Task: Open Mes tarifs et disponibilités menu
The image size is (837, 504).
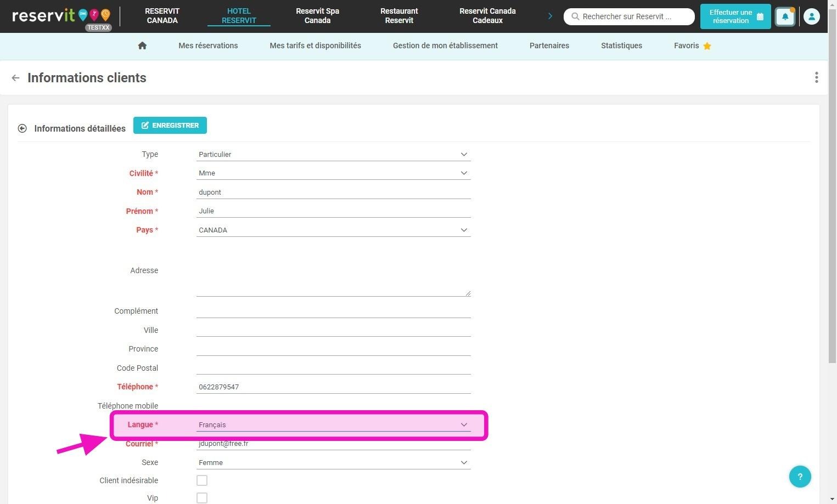Action: point(315,46)
